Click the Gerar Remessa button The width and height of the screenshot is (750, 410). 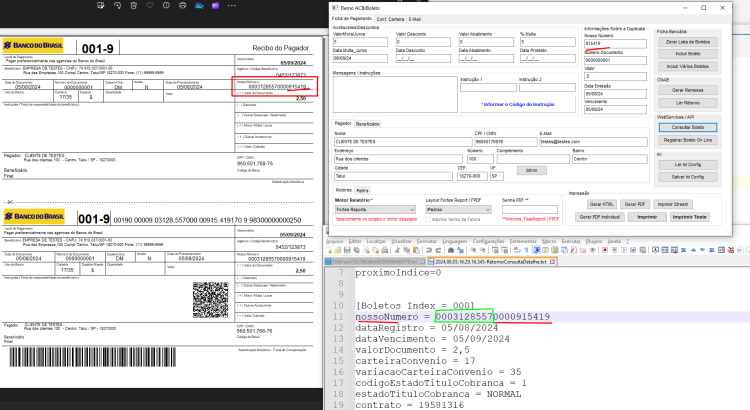coord(687,90)
